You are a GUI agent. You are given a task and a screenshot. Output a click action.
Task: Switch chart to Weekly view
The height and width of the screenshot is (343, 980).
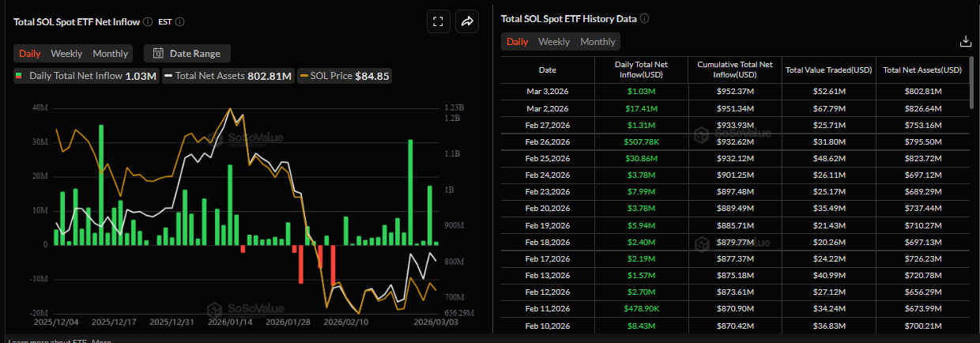[x=66, y=54]
